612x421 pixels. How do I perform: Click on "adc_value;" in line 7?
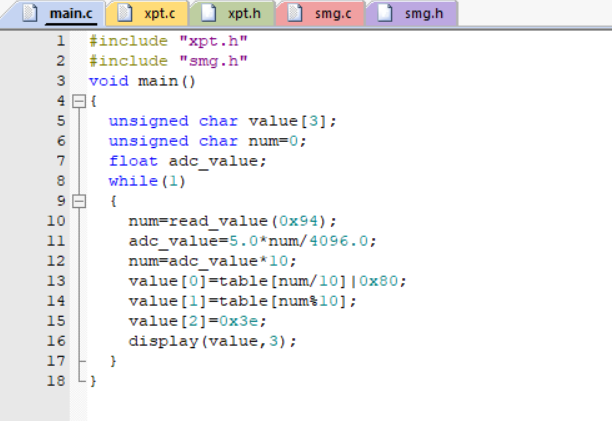click(x=217, y=162)
